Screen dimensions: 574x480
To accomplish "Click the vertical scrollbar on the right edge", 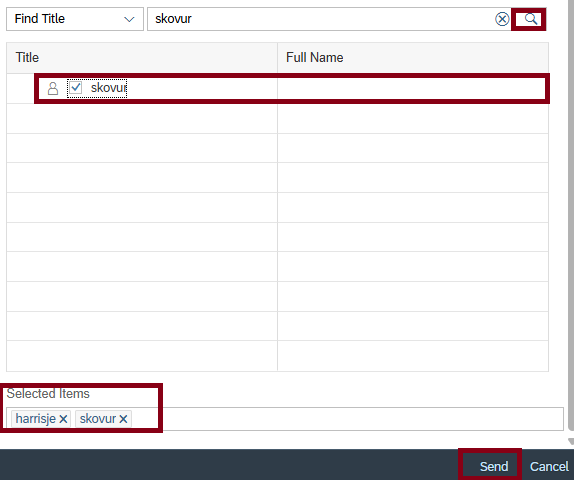I will pos(571,216).
